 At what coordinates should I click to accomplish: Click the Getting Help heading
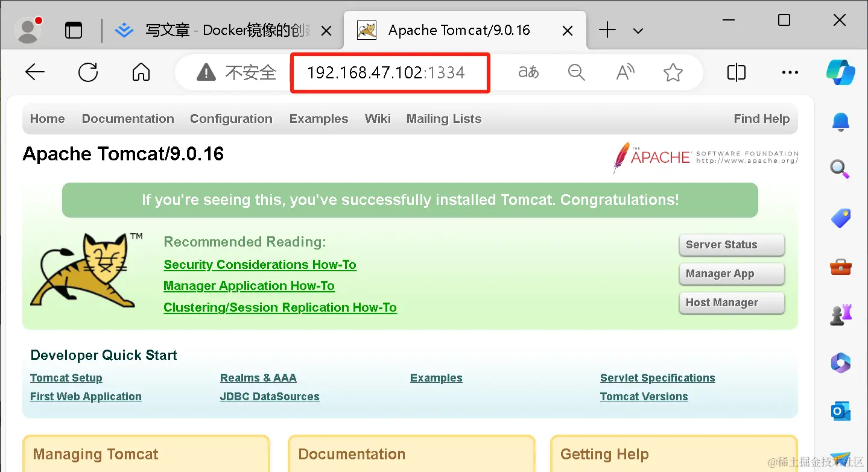tap(604, 454)
